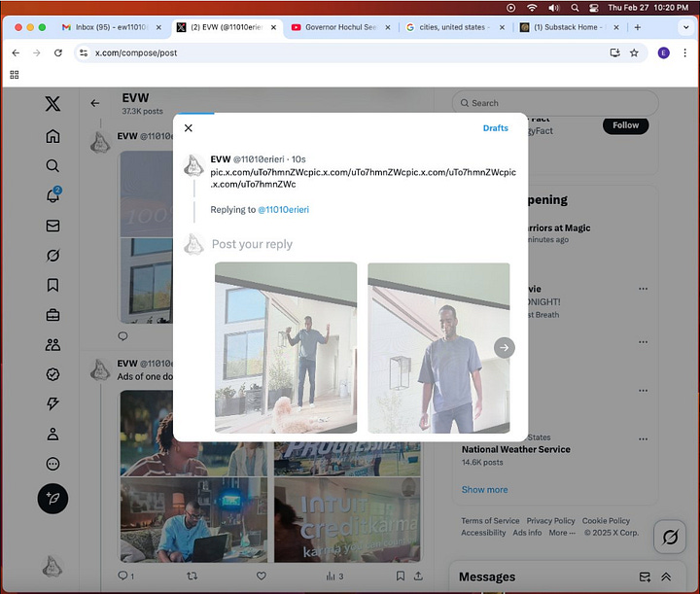Click the @11010erieri mention link
Screen dimensions: 700x594
284,210
